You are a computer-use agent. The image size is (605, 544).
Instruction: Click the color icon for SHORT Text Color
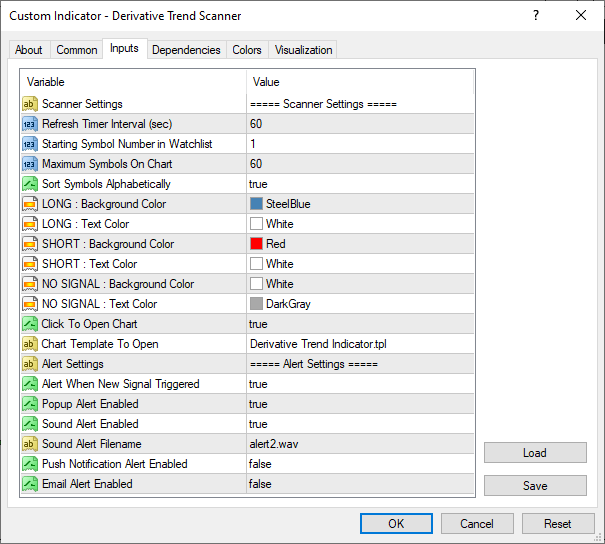(30, 264)
